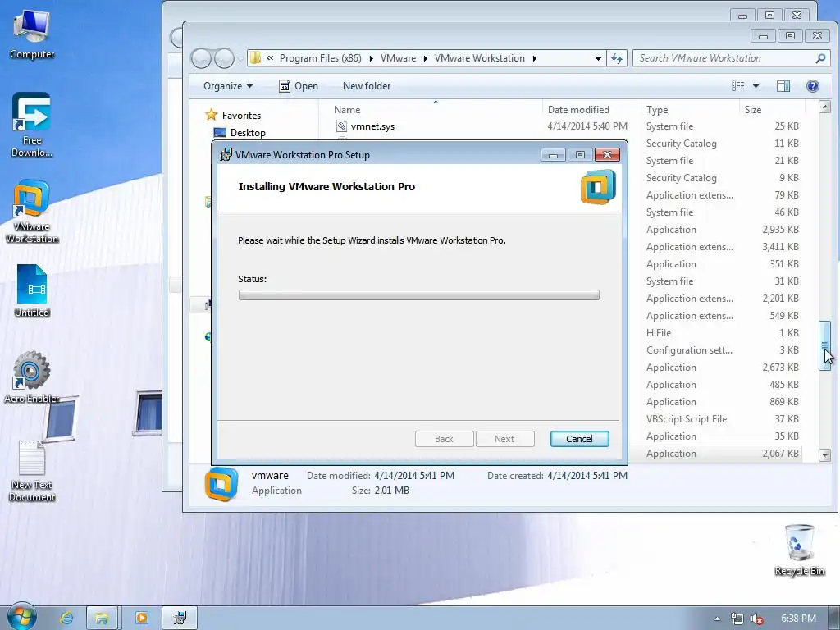Image resolution: width=840 pixels, height=630 pixels.
Task: Open Windows Explorer taskbar button
Action: (x=101, y=619)
